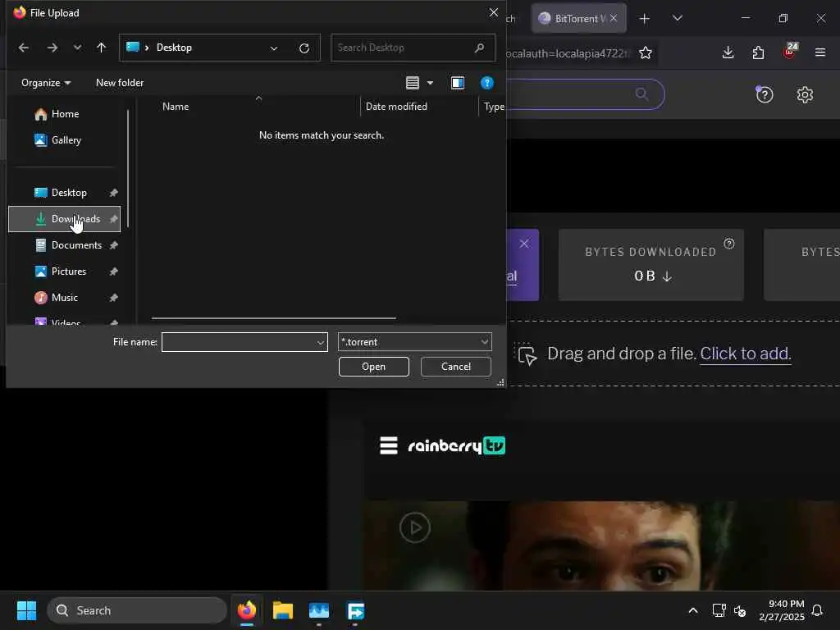Open a new Firefox tab
The width and height of the screenshot is (840, 630).
coord(645,19)
